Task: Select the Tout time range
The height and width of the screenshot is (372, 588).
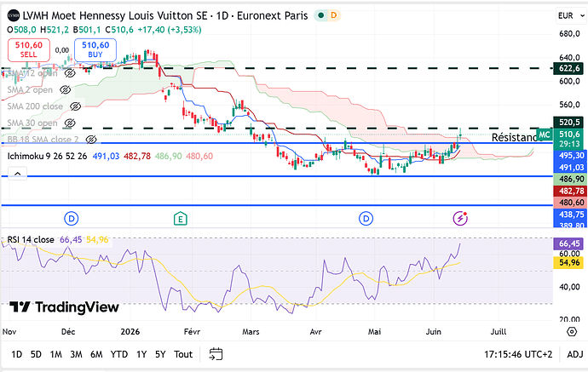Action: tap(183, 354)
